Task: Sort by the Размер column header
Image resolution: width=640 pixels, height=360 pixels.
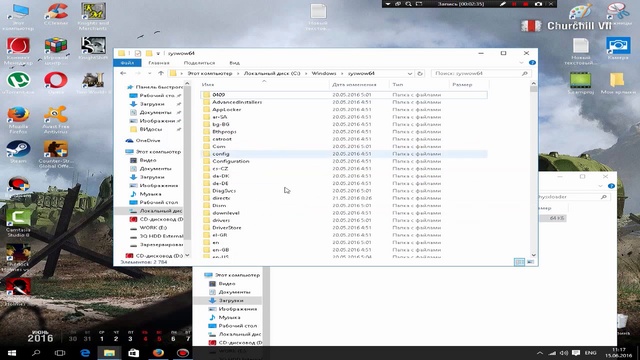Action: tap(462, 84)
